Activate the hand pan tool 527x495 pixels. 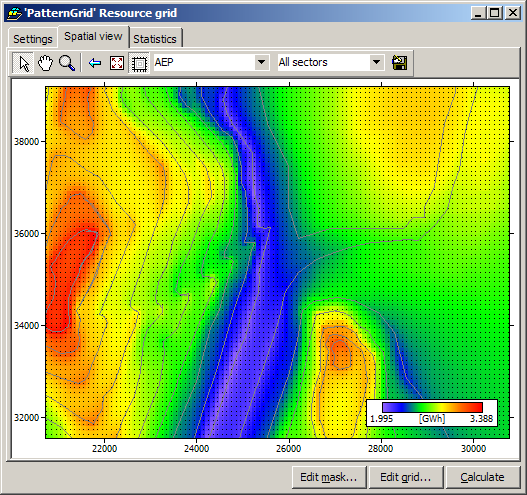[45, 63]
